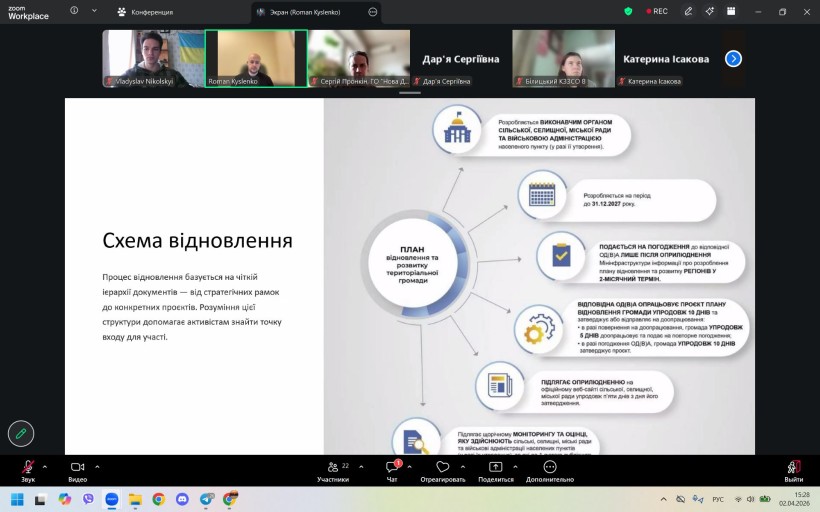The image size is (820, 512).
Task: Open File Explorer from the taskbar
Action: [135, 499]
